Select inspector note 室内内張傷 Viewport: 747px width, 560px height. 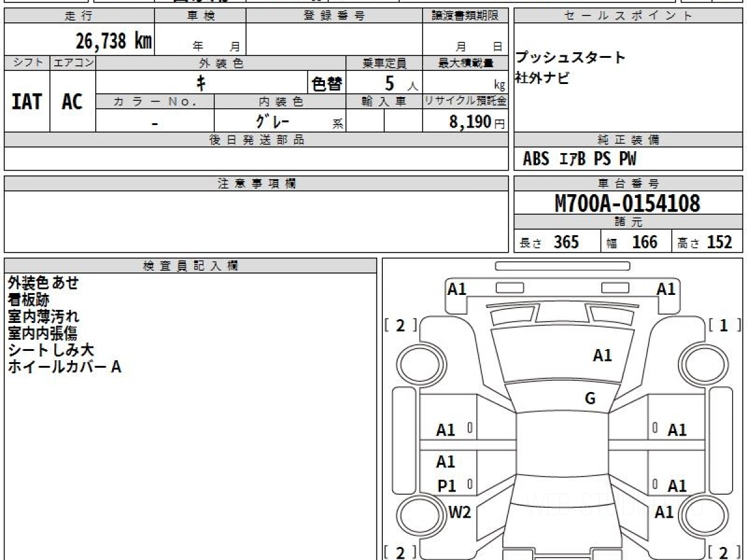point(43,334)
